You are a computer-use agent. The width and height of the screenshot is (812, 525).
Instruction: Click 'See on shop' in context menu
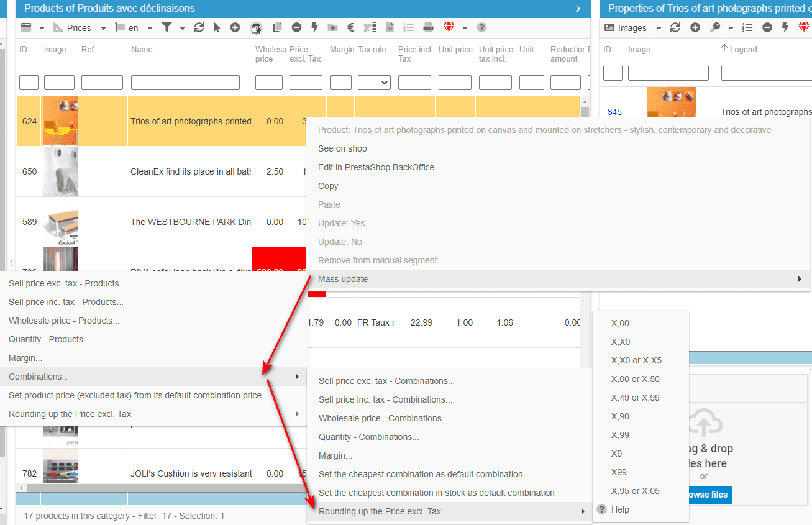[342, 148]
